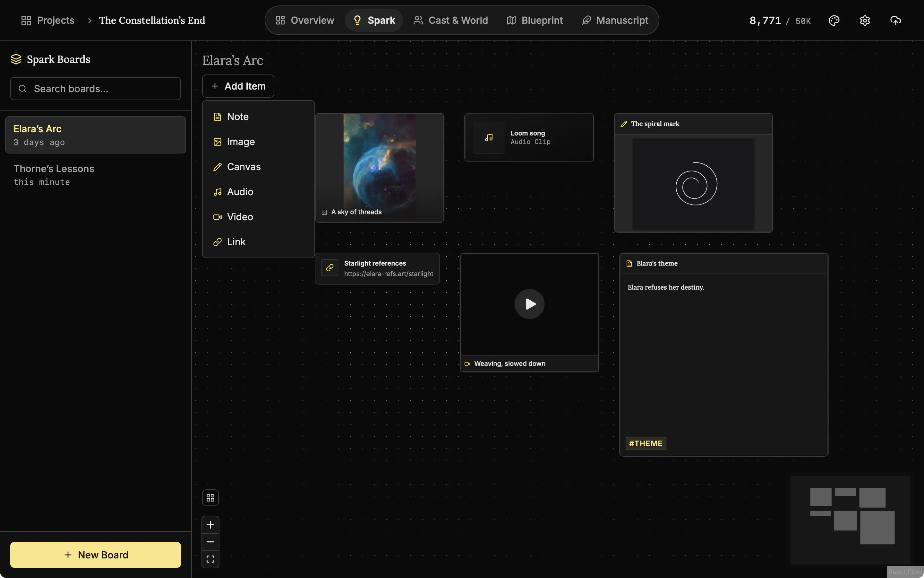Choose Audio from the Add Item menu

click(x=259, y=192)
